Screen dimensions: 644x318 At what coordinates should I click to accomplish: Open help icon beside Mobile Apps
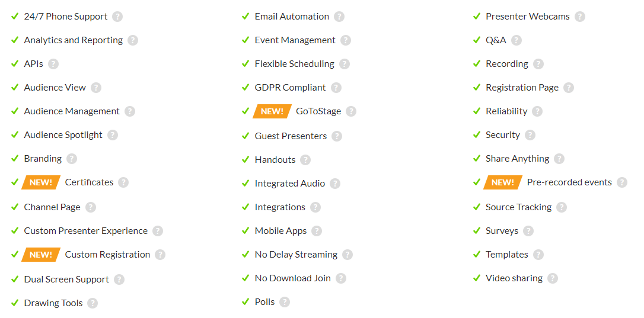(316, 231)
